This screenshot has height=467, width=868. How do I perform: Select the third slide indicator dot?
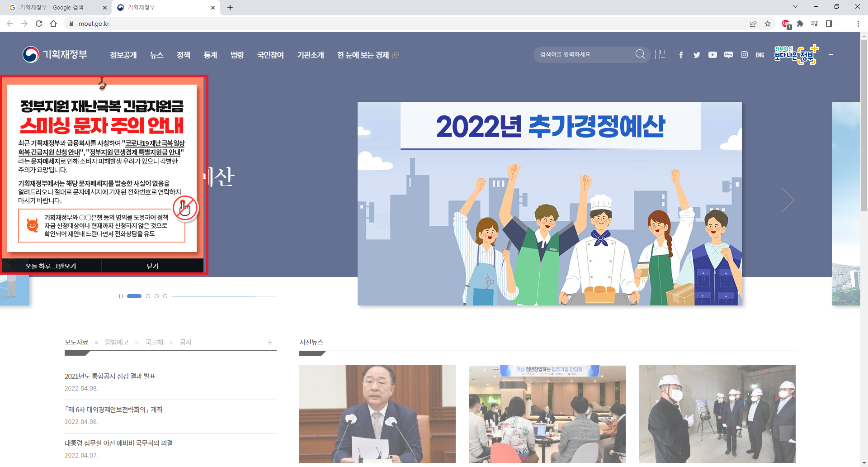[156, 296]
